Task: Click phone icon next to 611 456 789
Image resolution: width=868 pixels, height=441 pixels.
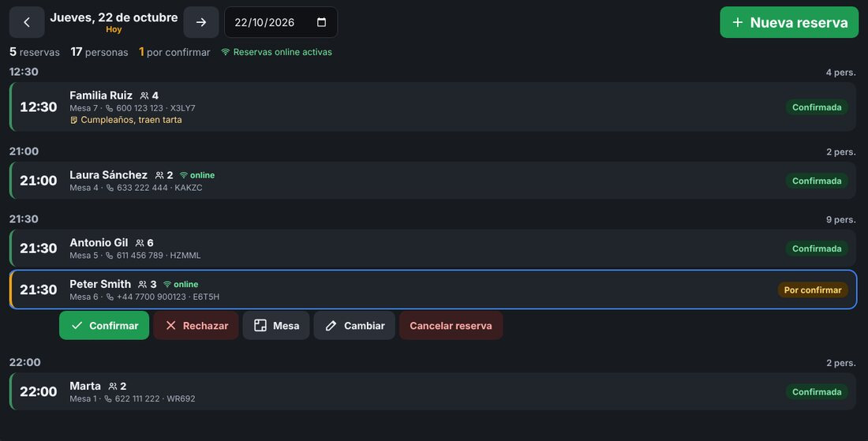Action: [x=110, y=256]
